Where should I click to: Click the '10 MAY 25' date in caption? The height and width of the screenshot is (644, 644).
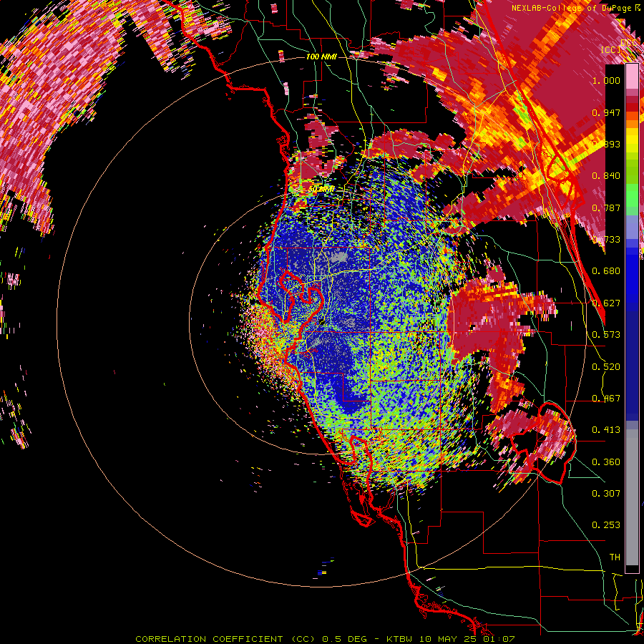(x=447, y=639)
